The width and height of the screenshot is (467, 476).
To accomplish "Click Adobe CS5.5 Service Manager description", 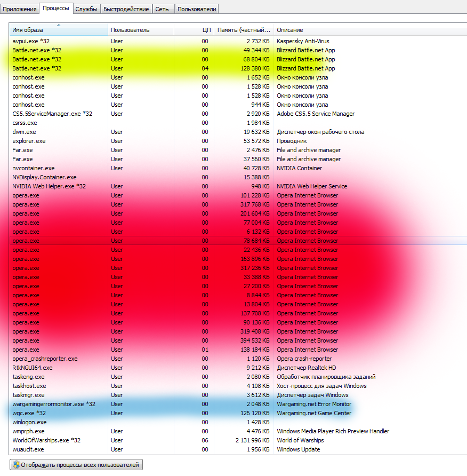I will click(x=316, y=114).
